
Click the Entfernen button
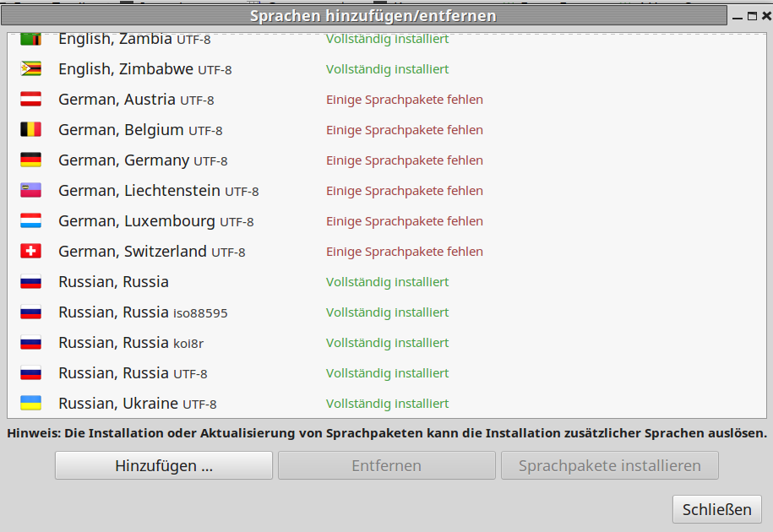pos(386,465)
